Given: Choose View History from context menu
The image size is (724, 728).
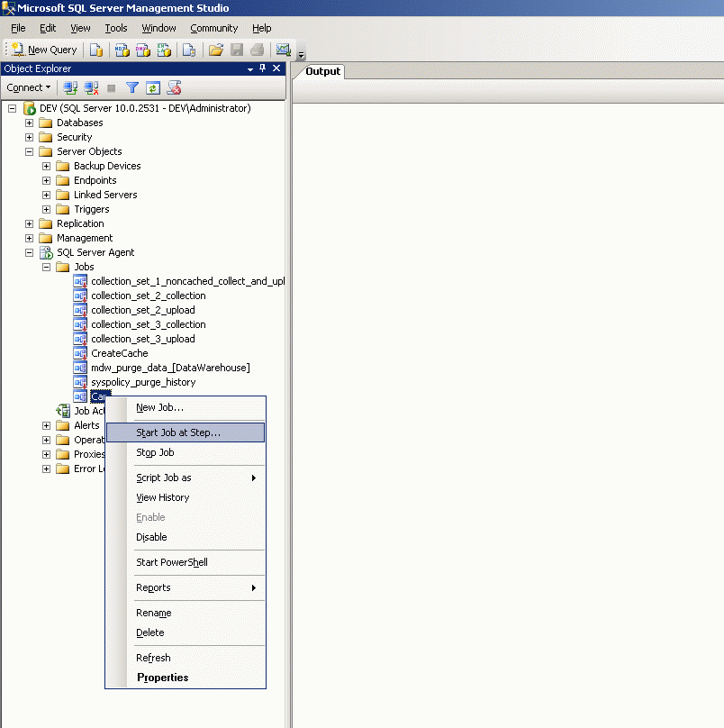Looking at the screenshot, I should tap(186, 497).
